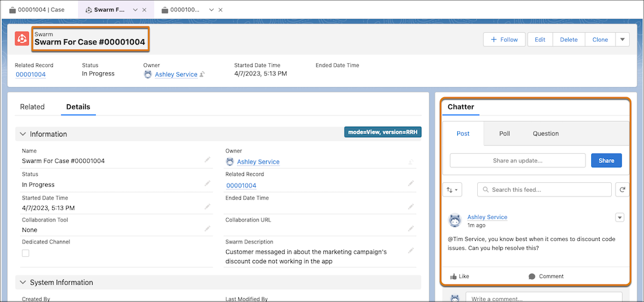Select the Poll tab in Chatter
The height and width of the screenshot is (302, 644).
pyautogui.click(x=504, y=133)
